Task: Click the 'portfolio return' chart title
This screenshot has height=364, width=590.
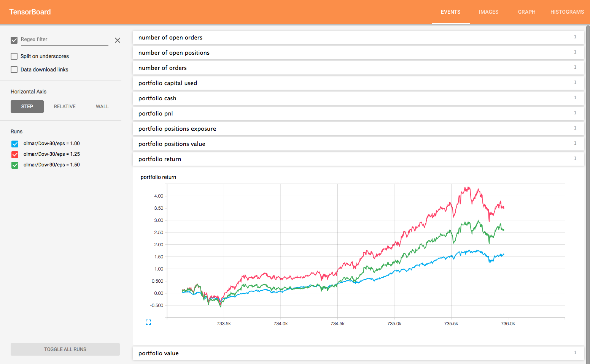Action: (x=158, y=177)
